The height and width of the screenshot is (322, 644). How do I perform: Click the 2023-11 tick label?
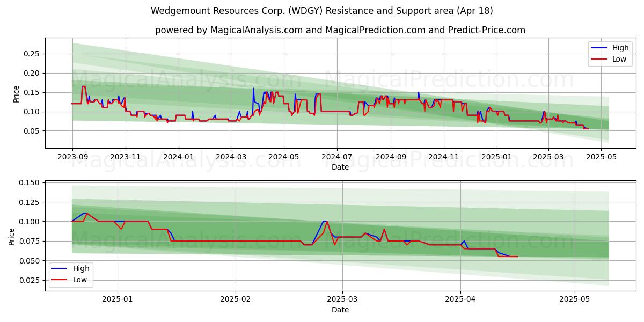[x=126, y=157]
